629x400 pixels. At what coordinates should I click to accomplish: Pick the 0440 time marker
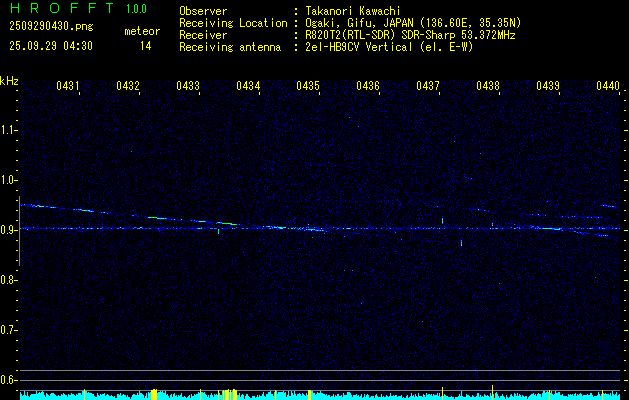pyautogui.click(x=607, y=87)
